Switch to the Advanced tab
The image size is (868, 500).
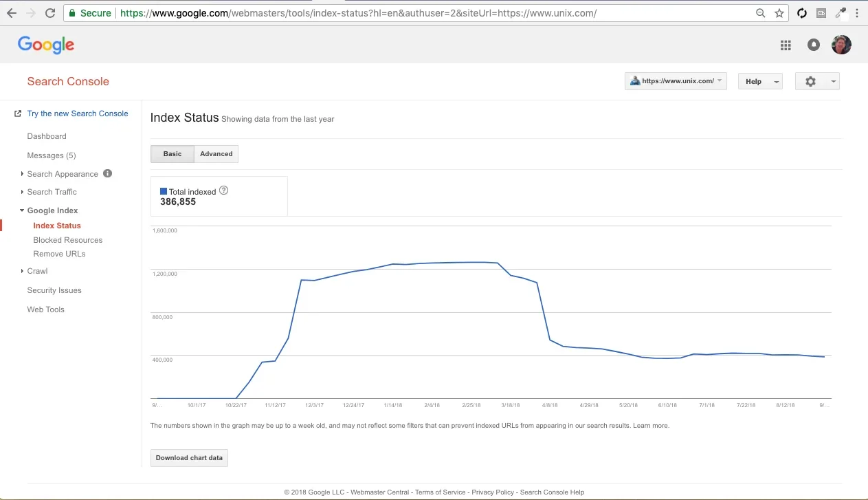216,154
